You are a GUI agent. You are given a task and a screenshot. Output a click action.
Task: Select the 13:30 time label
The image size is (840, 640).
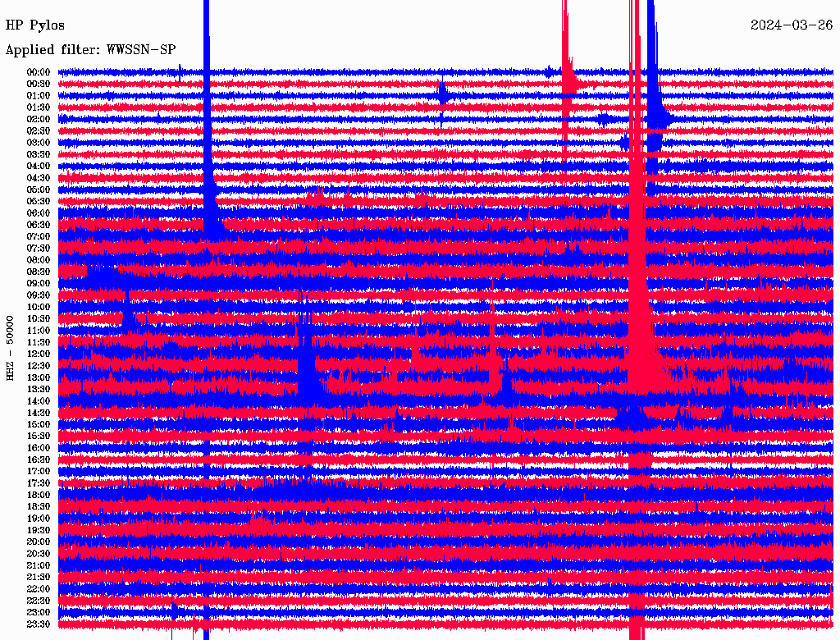[38, 389]
